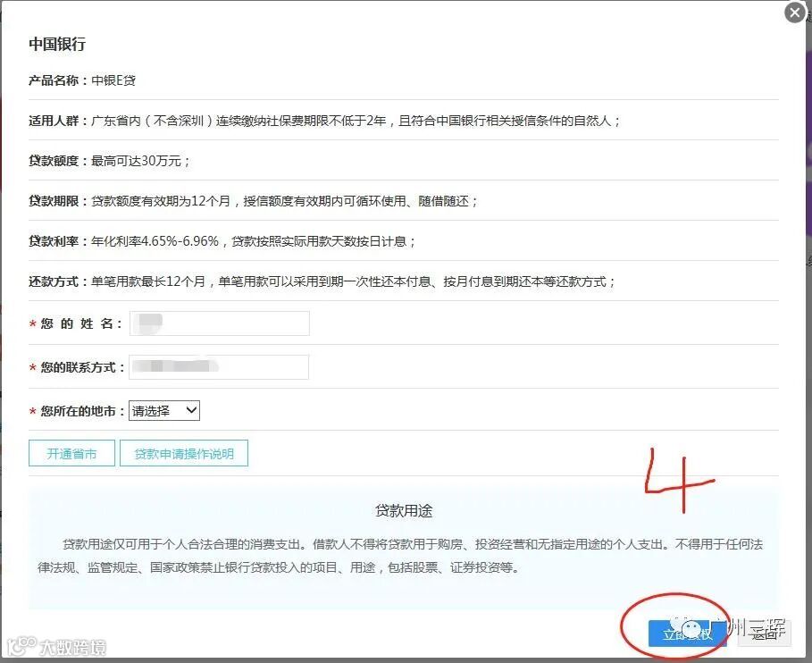Viewport: 812px width, 663px height.
Task: Close the loan dialog with X icon
Action: pos(795,13)
